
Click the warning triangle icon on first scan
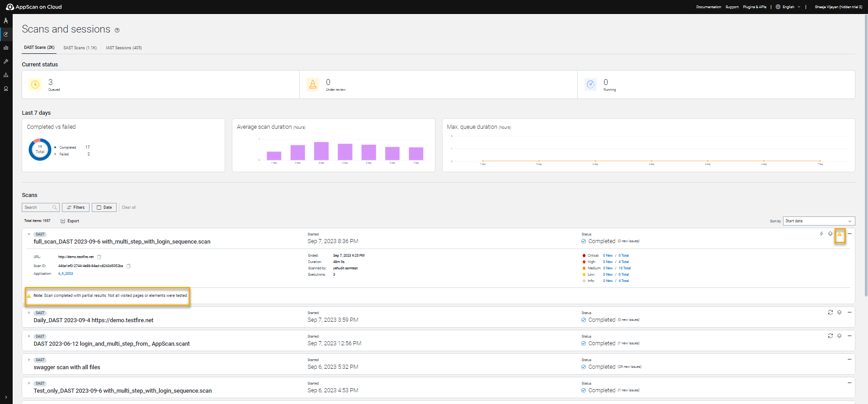[840, 234]
